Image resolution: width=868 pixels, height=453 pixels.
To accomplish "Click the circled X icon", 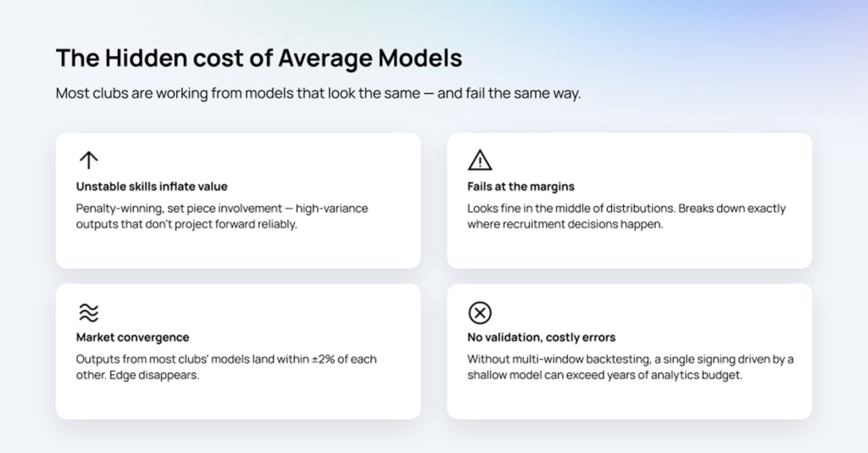I will pyautogui.click(x=480, y=312).
